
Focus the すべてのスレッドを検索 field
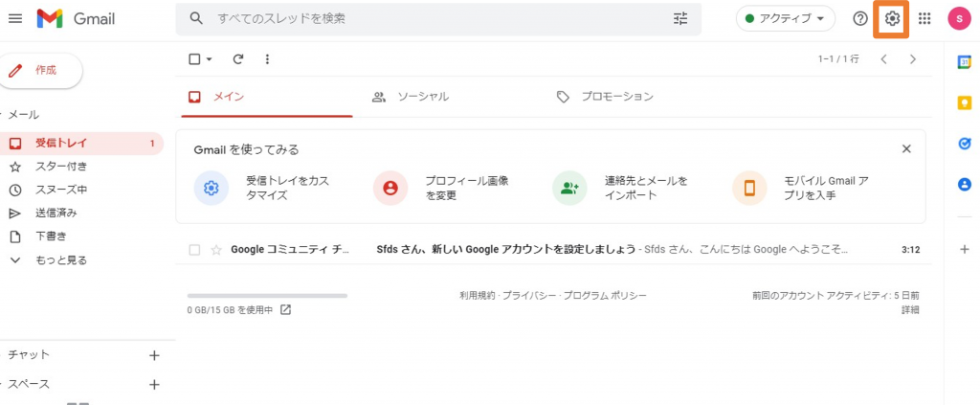point(437,19)
